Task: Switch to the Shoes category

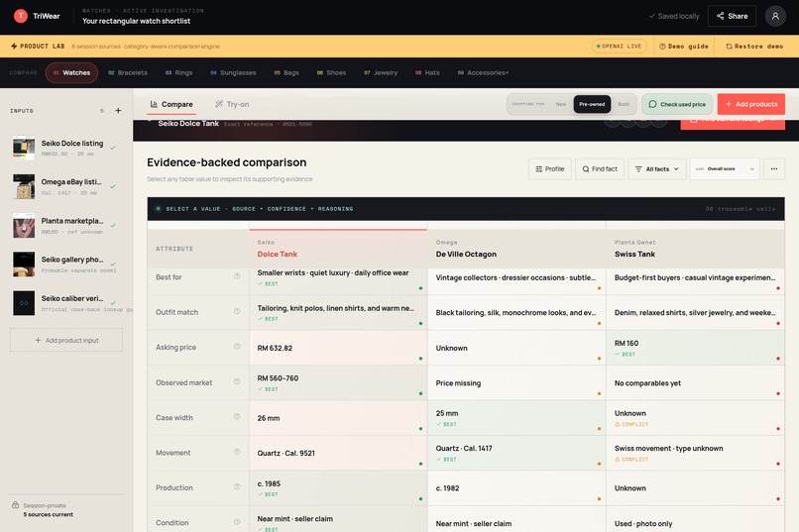Action: tap(331, 72)
